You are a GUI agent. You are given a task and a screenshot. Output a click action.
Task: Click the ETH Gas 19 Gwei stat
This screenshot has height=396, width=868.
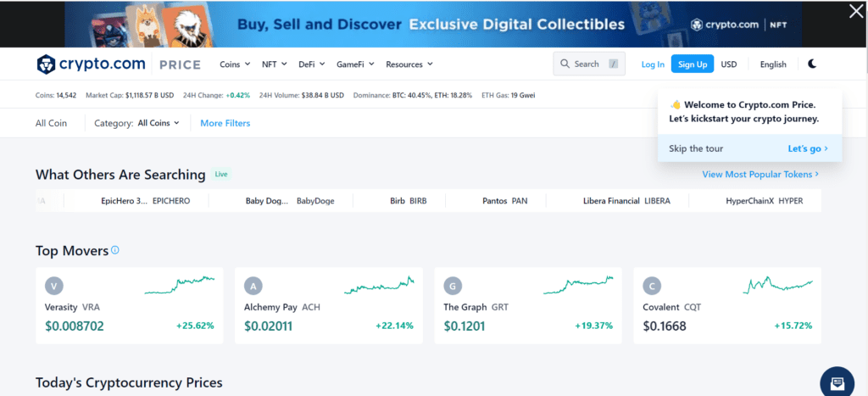pyautogui.click(x=509, y=95)
